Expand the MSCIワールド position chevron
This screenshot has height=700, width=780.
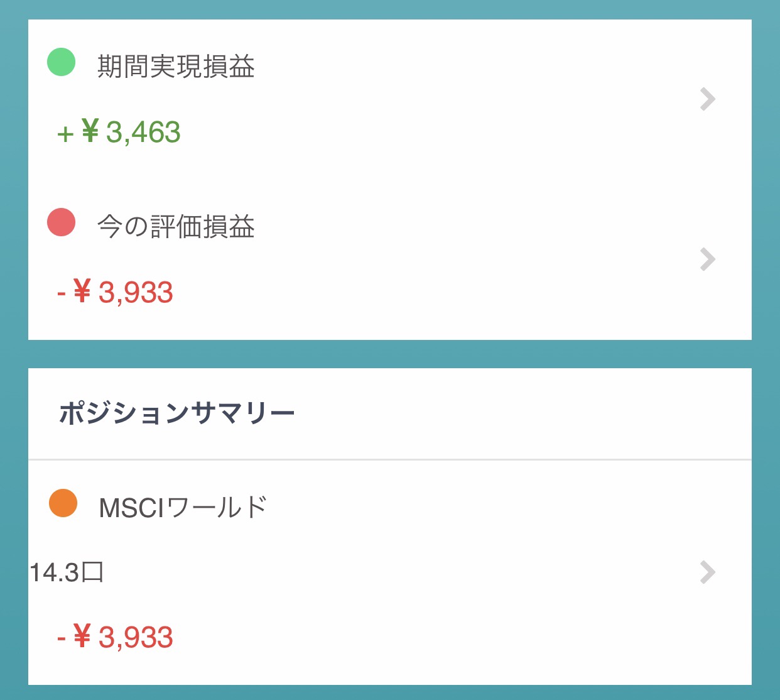(708, 572)
